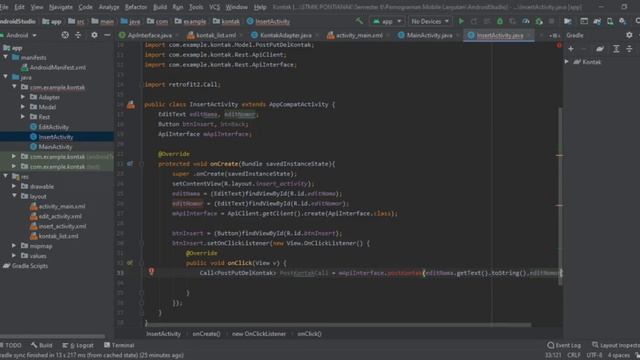This screenshot has height=360, width=640.
Task: Collapse the manifests folder
Action: [x=6, y=58]
